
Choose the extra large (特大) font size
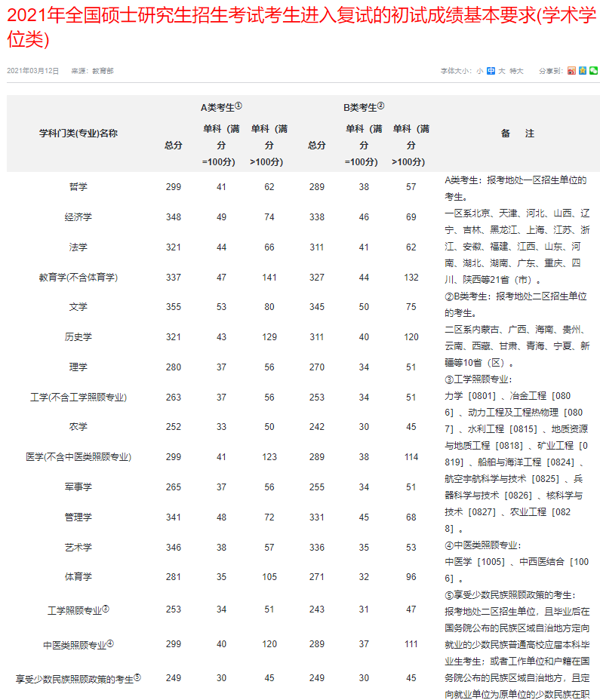pos(516,71)
